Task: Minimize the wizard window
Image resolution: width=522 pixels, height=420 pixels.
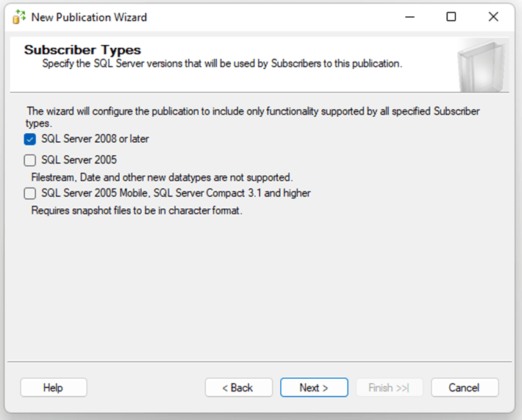Action: (410, 17)
